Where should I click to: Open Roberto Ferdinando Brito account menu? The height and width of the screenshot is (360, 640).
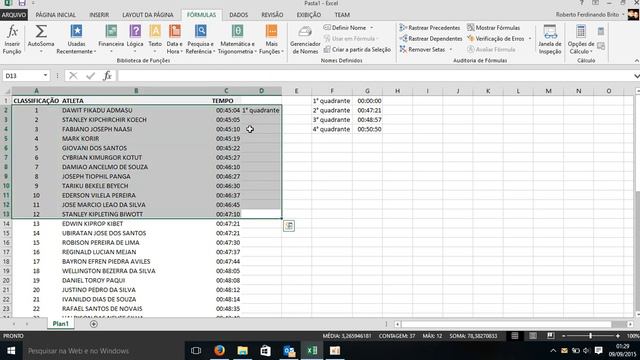click(589, 15)
